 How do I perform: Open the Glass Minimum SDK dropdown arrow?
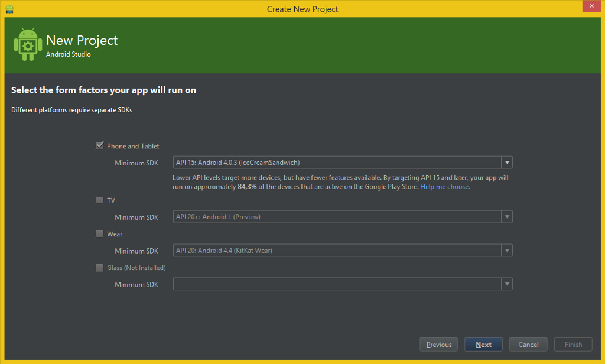pyautogui.click(x=507, y=284)
